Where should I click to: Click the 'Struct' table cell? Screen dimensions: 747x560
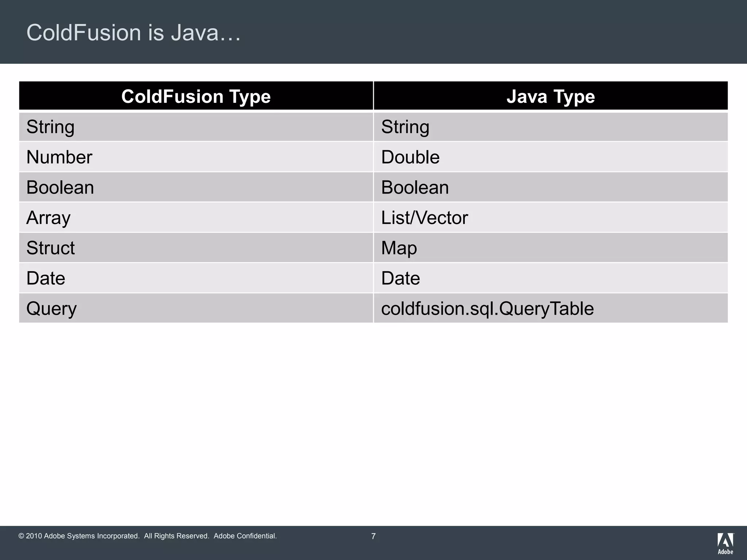(196, 248)
